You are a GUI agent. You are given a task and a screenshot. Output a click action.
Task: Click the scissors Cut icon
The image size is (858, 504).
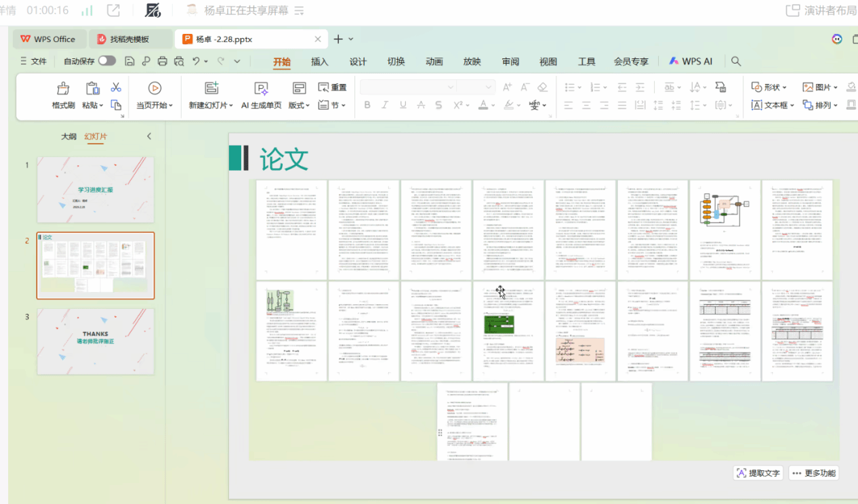tap(116, 87)
